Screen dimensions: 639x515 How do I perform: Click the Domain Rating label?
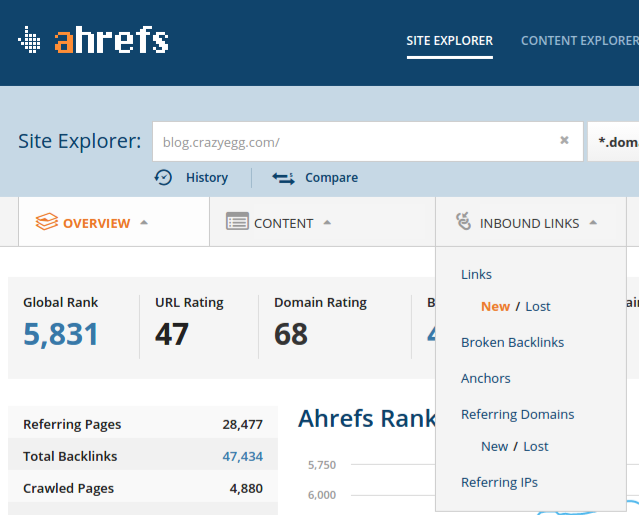(x=320, y=303)
